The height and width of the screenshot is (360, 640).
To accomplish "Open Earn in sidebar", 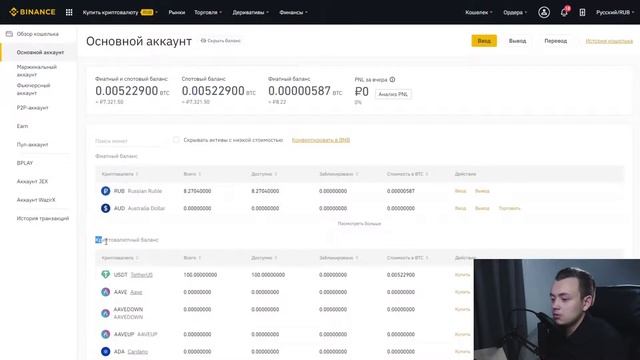I will click(x=22, y=126).
